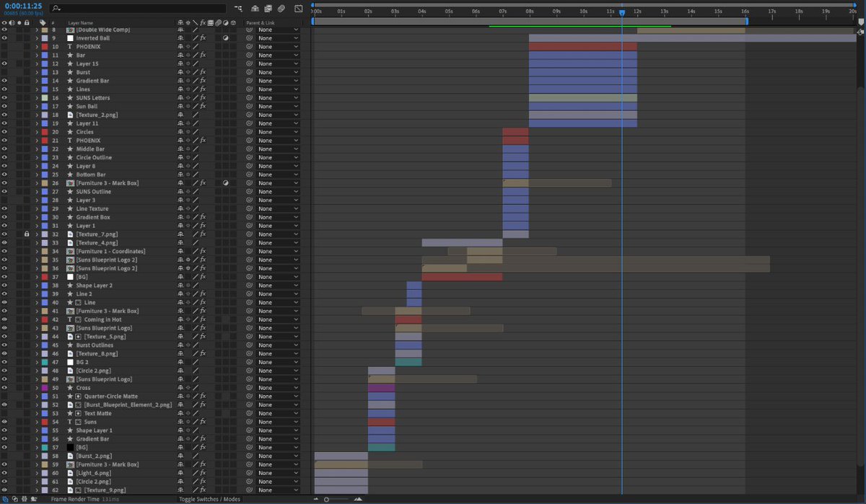The height and width of the screenshot is (504, 866).
Task: Click the # layer number column header
Action: pos(53,22)
